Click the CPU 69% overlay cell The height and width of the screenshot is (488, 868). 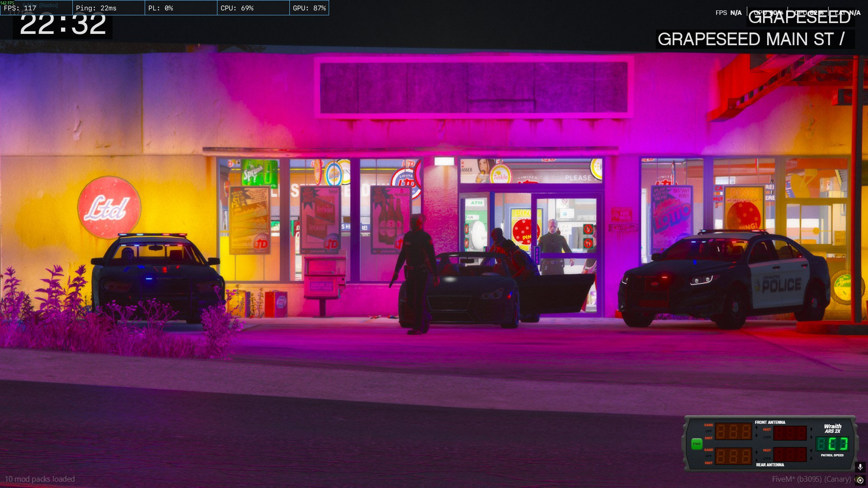(253, 8)
